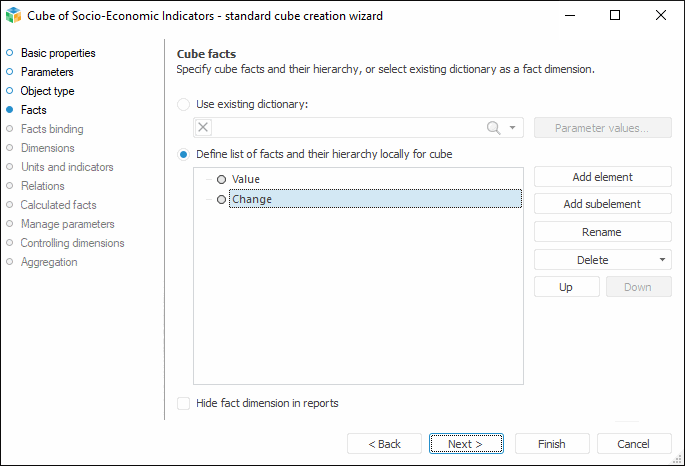
Task: Enable Hide fact dimension in reports
Action: [183, 404]
